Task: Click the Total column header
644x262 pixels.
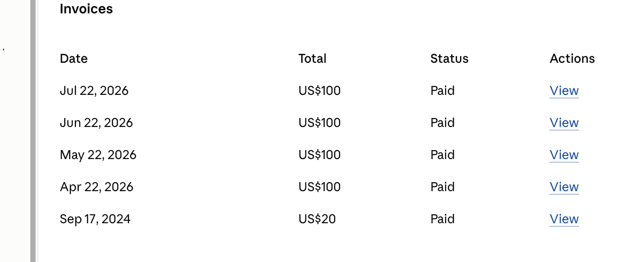Action: tap(312, 59)
